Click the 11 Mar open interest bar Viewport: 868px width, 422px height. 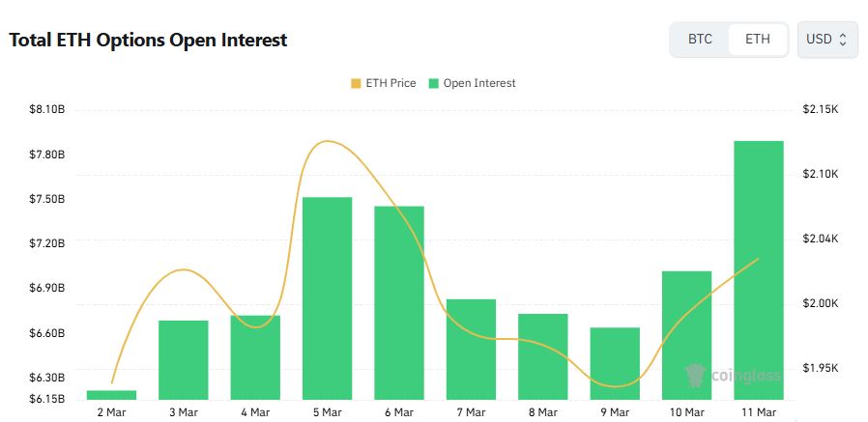coord(759,270)
